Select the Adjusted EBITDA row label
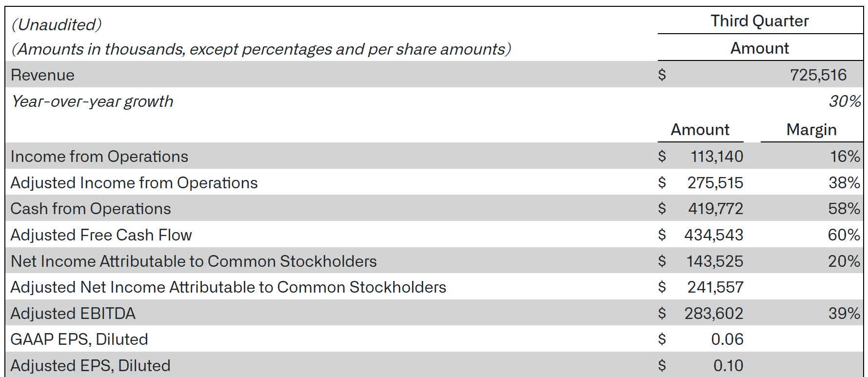This screenshot has width=868, height=377. (73, 314)
